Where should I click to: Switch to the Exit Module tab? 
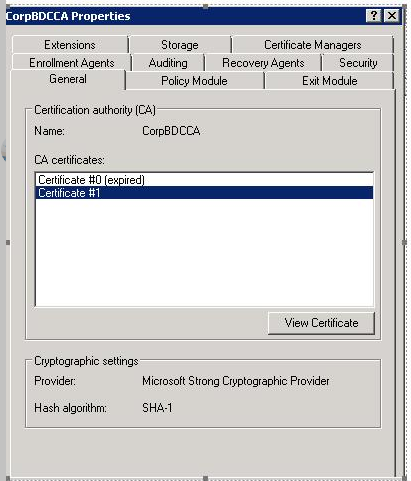click(x=329, y=81)
